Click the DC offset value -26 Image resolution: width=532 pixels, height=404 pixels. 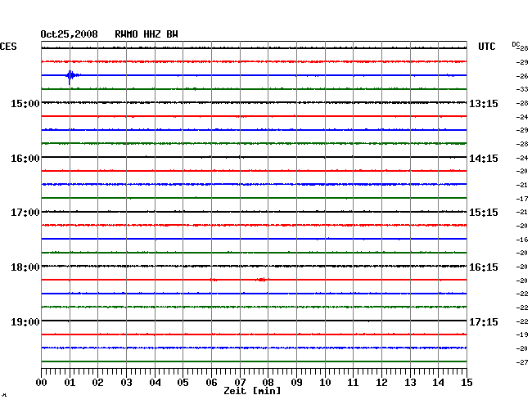pos(522,76)
